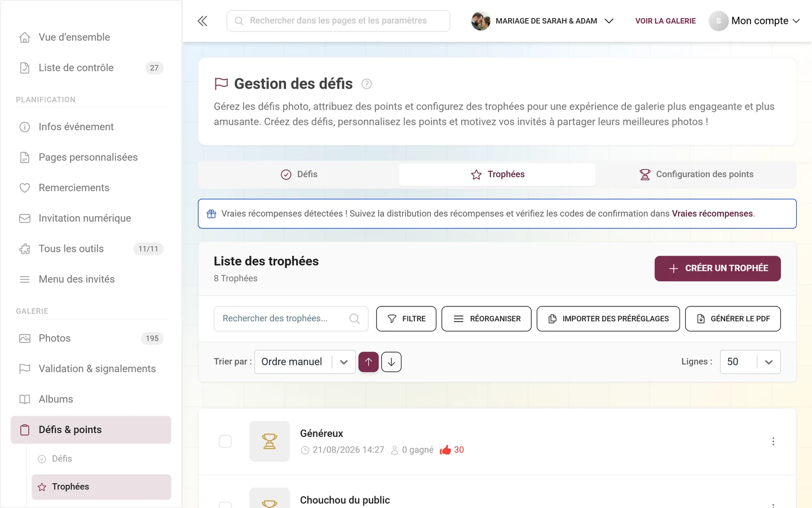Switch to Configuration des points tab
Viewport: 812px width, 508px height.
[696, 174]
